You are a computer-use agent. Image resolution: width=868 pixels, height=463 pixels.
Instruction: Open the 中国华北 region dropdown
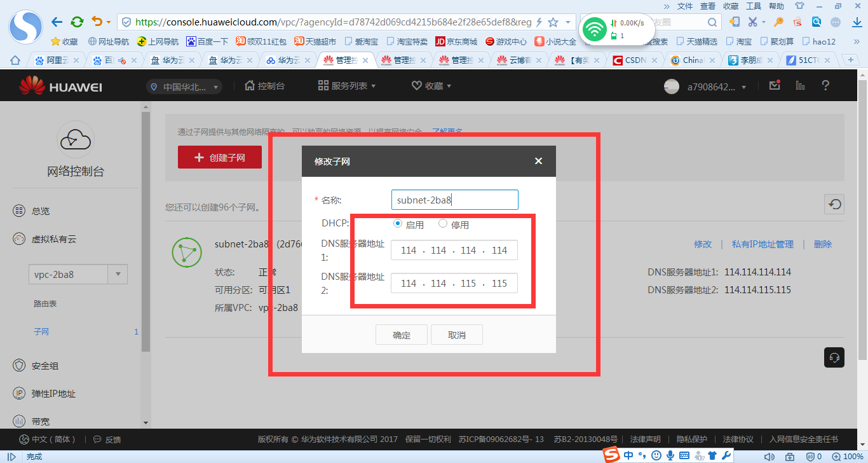coord(184,86)
